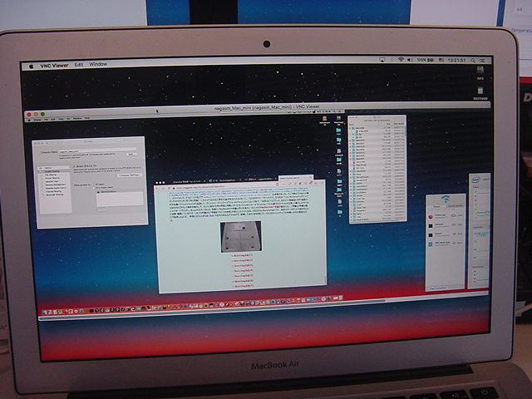Click the Computer Name field in Sharing window
The width and height of the screenshot is (532, 399).
pos(98,151)
